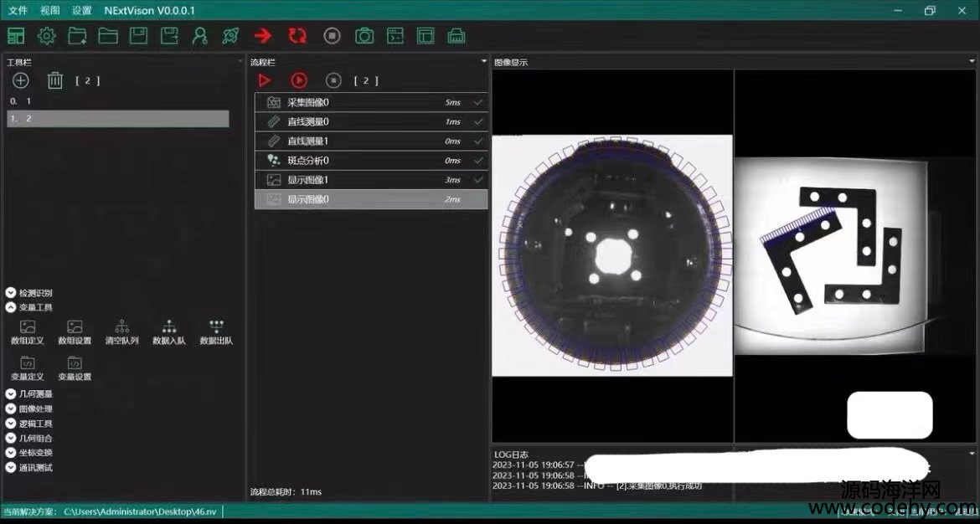980x524 pixels.
Task: Select the 斑点分析0 step row
Action: coord(371,161)
